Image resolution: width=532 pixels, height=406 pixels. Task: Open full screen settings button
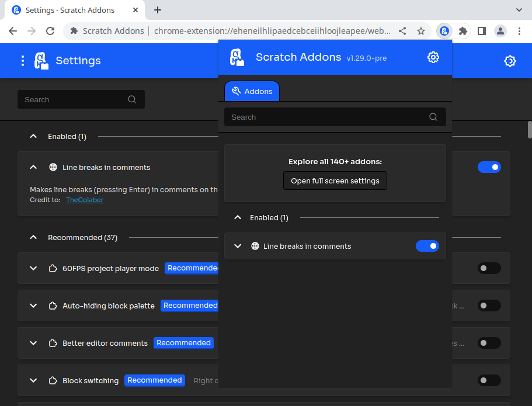(x=335, y=181)
